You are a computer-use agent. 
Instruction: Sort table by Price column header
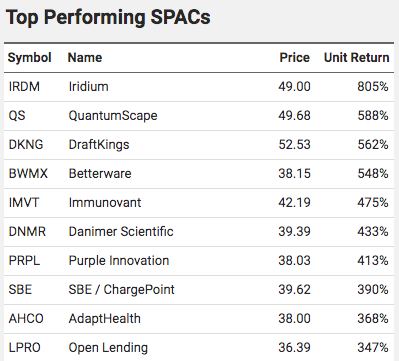click(x=294, y=58)
